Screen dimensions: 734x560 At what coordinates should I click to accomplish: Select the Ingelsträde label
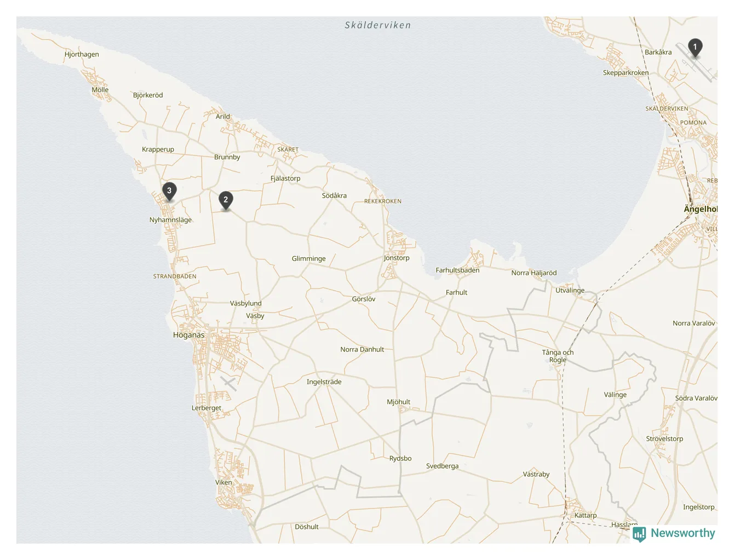pos(324,382)
